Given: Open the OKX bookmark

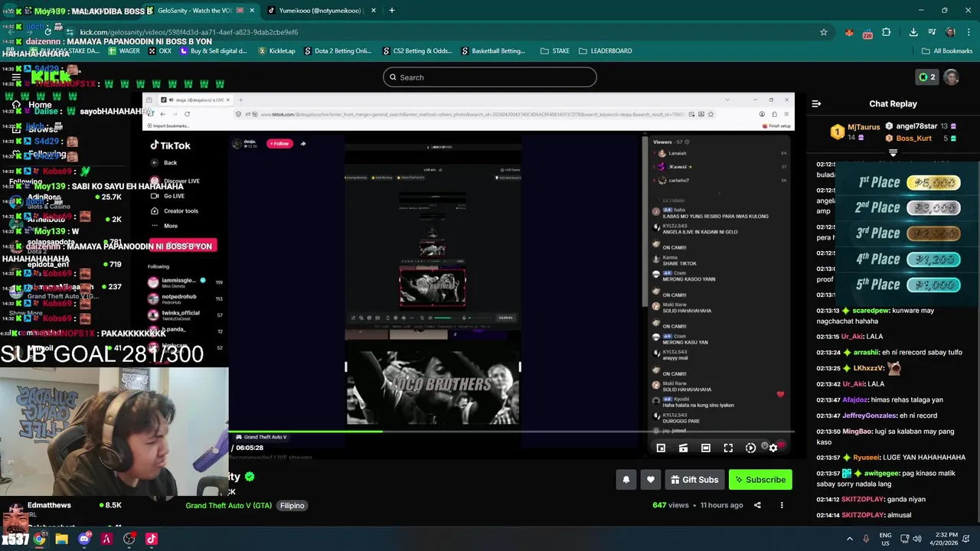Looking at the screenshot, I should pos(159,51).
